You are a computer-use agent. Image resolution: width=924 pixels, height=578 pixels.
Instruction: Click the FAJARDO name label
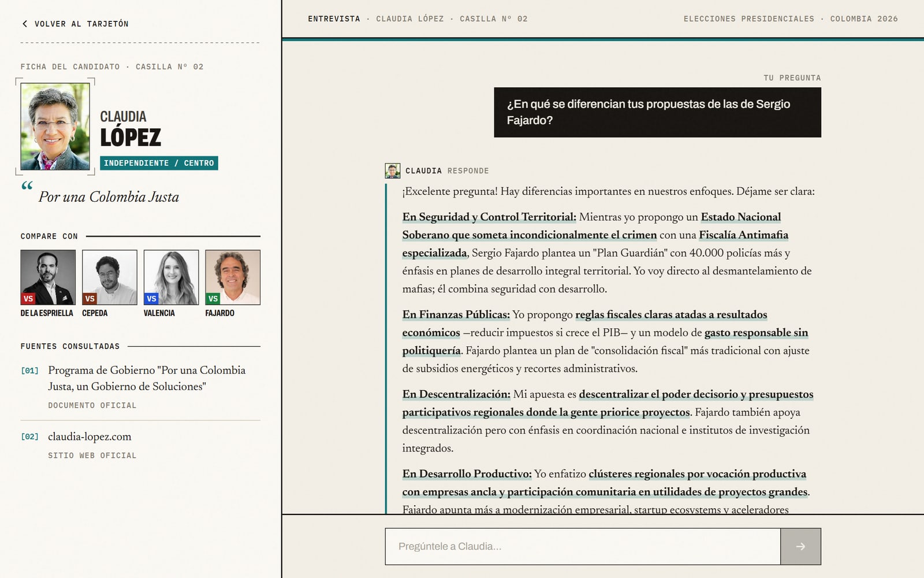220,313
